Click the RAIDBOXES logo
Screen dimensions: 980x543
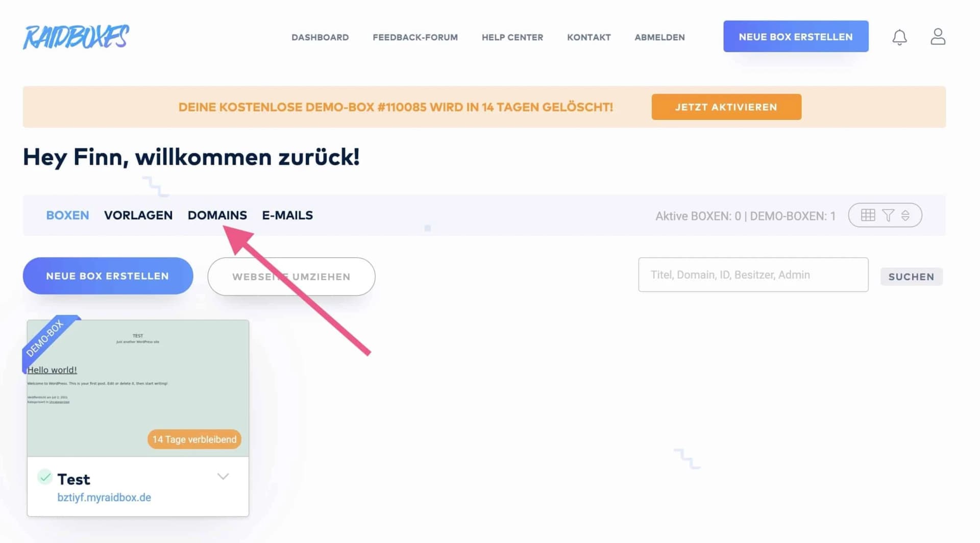[x=76, y=37]
